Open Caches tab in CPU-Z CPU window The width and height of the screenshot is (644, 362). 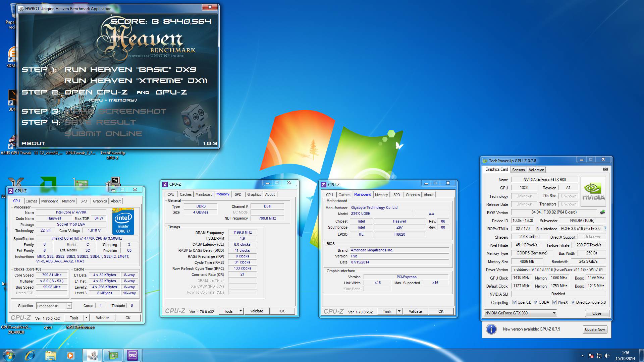click(x=32, y=201)
